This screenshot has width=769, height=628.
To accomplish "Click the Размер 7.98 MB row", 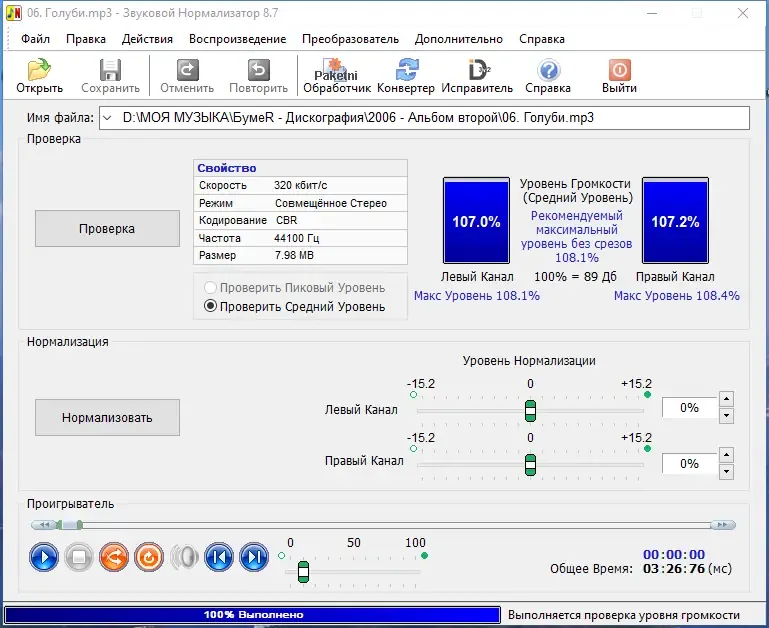I will 301,255.
